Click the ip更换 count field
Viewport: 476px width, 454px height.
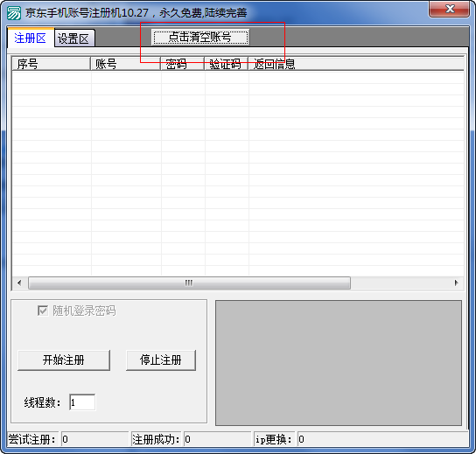click(x=382, y=439)
